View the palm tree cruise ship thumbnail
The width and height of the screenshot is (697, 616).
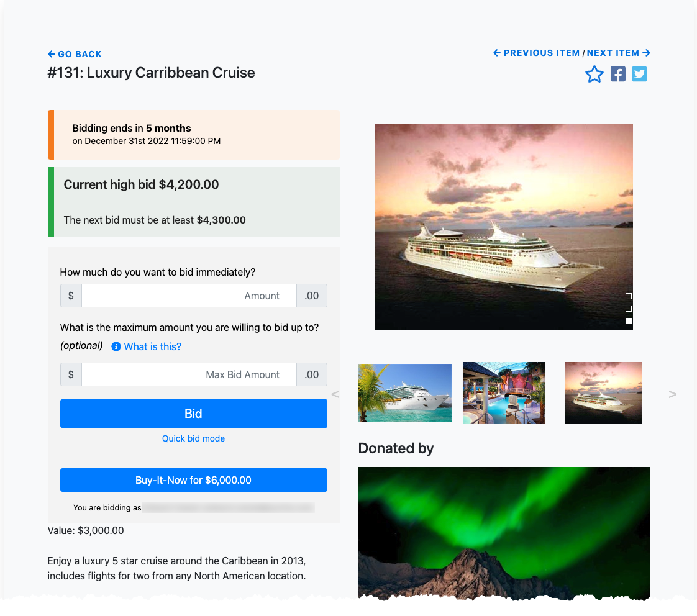point(405,393)
